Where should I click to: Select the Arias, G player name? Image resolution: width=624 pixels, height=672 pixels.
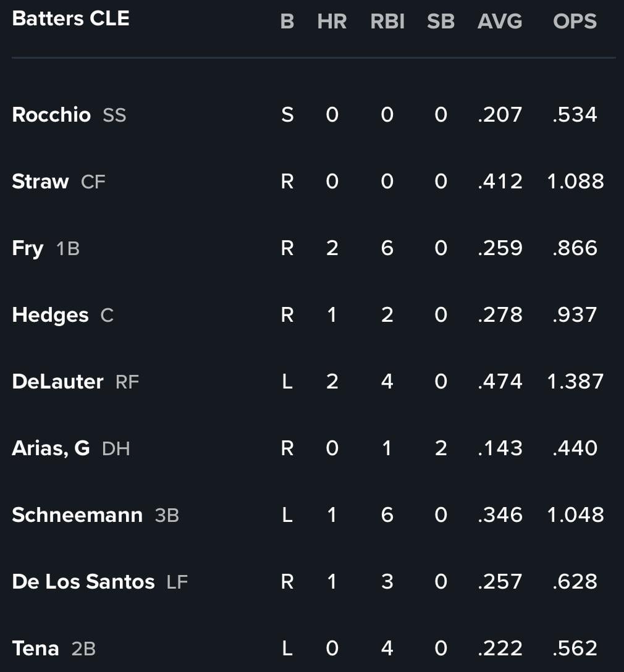tap(51, 448)
